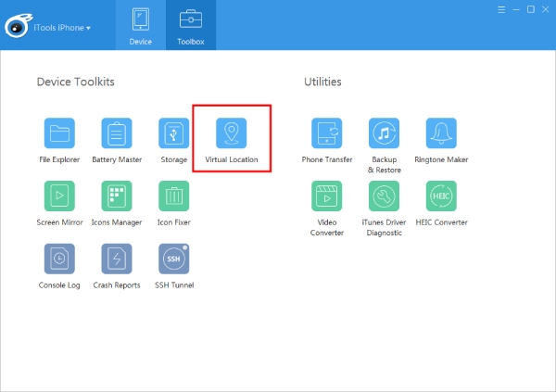Open Backup & Restore
The height and width of the screenshot is (392, 556).
(384, 133)
